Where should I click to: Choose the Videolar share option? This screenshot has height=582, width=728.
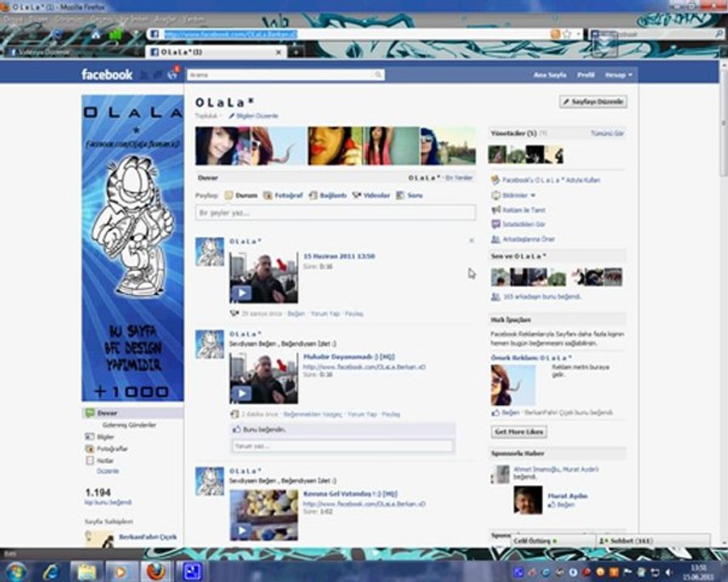(371, 196)
